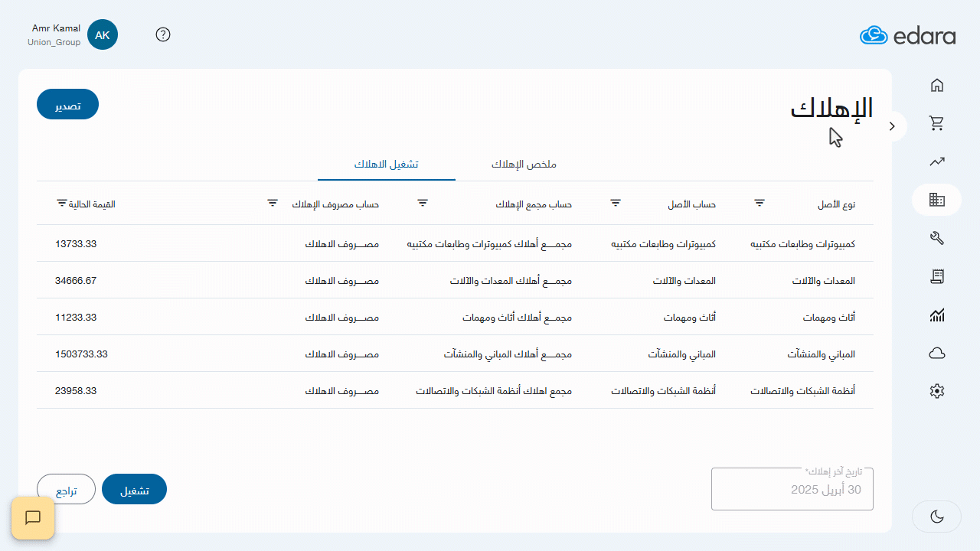Screen dimensions: 980x551
Task: Click the تصدير export button
Action: (x=67, y=104)
